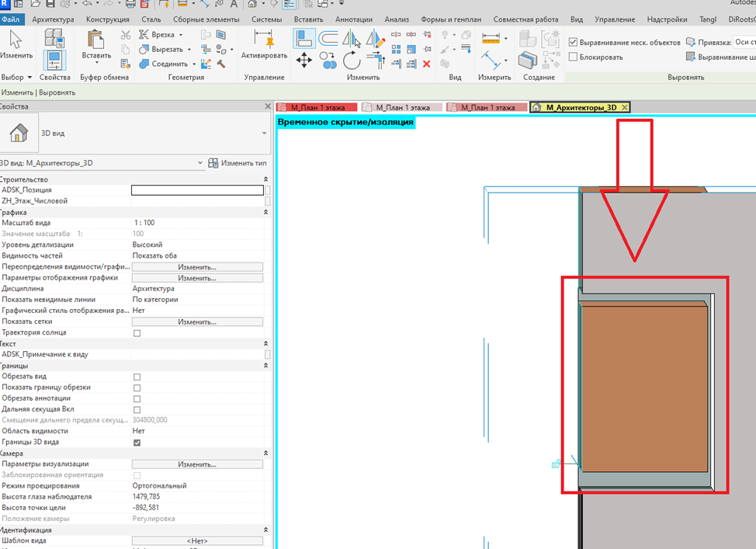756x549 pixels.
Task: Click the Create Parts icon
Action: [x=528, y=61]
